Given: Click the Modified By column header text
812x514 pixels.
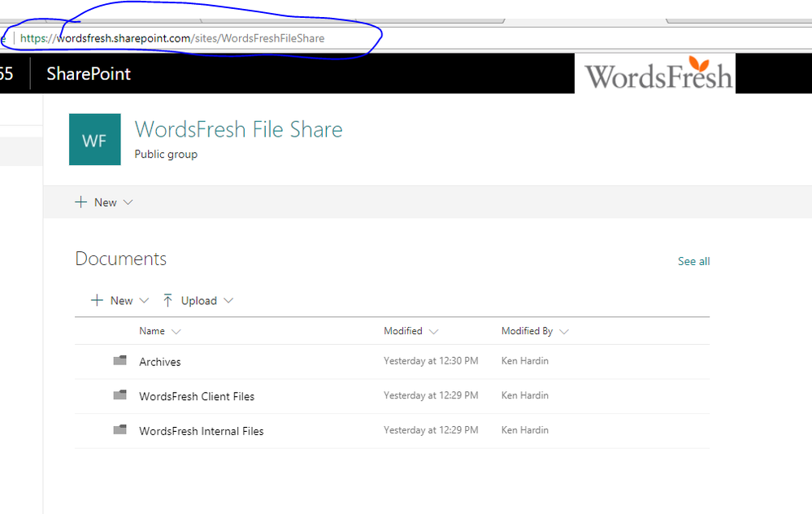Looking at the screenshot, I should tap(528, 331).
